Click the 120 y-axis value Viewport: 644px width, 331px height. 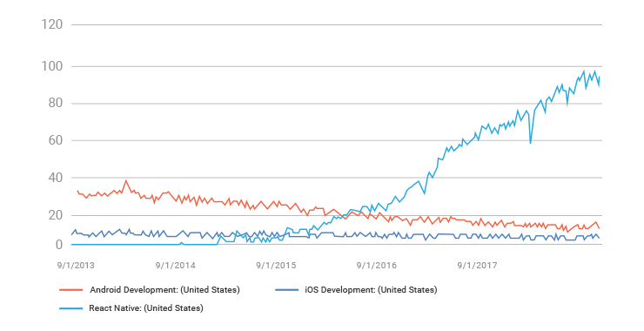(51, 24)
